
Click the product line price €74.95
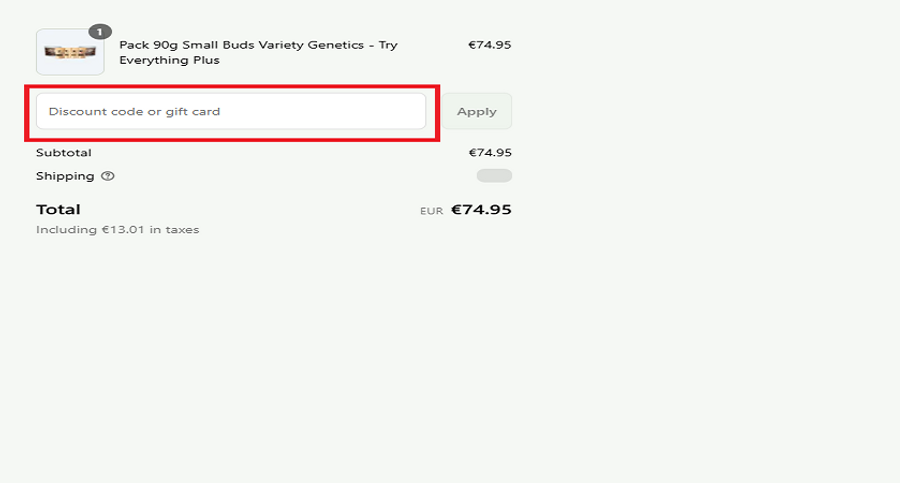tap(490, 44)
